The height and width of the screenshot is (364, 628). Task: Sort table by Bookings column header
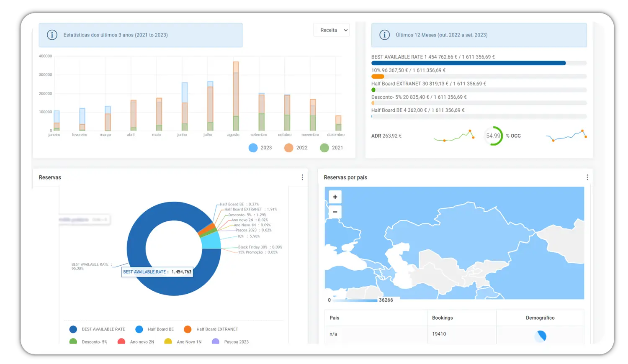pyautogui.click(x=442, y=318)
